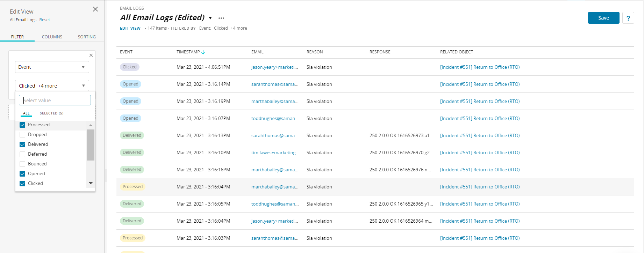Viewport: 644px width, 253px height.
Task: Click the '+4 more' filter summary text
Action: click(239, 28)
